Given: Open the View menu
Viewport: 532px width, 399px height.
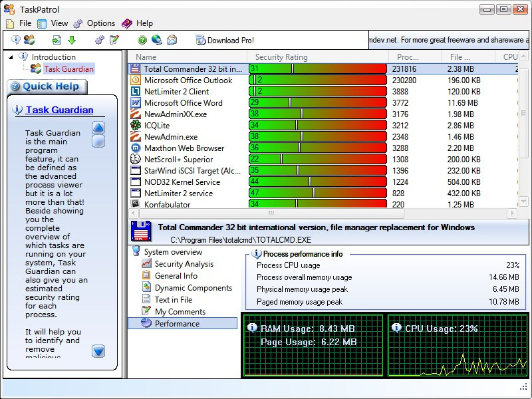Looking at the screenshot, I should (59, 23).
